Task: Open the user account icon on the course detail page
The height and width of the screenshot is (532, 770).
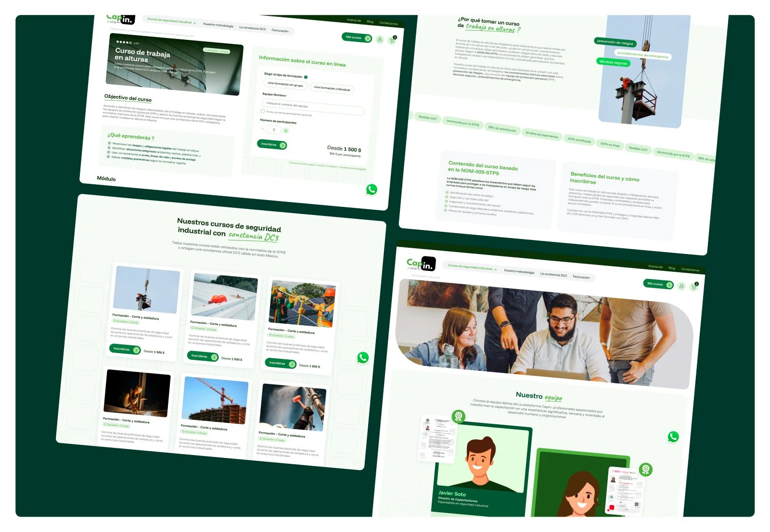Action: 380,39
